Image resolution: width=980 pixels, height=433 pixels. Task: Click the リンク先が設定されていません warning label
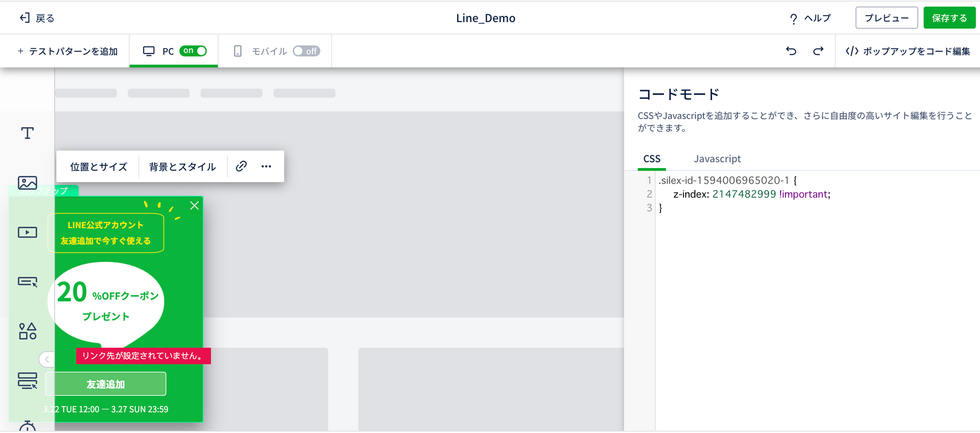[144, 356]
